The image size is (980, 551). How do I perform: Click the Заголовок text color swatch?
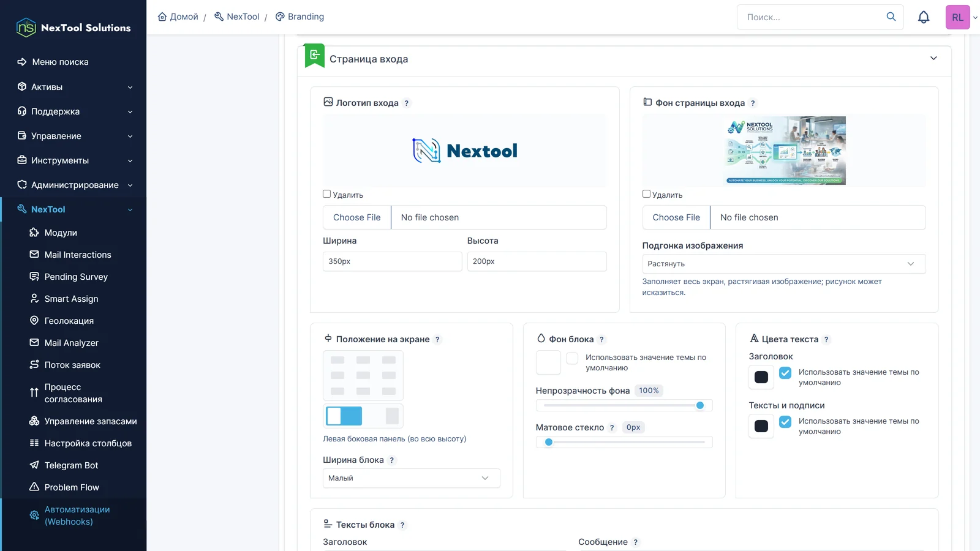pos(761,377)
